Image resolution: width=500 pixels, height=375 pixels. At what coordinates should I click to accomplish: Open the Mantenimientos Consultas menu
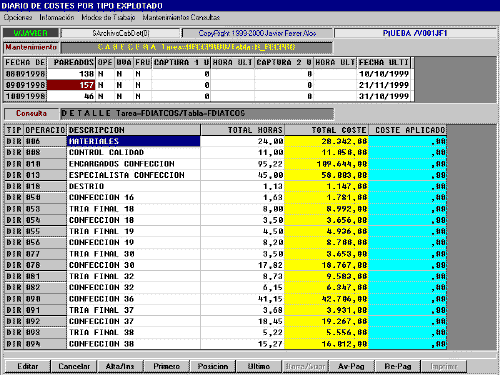tap(181, 17)
